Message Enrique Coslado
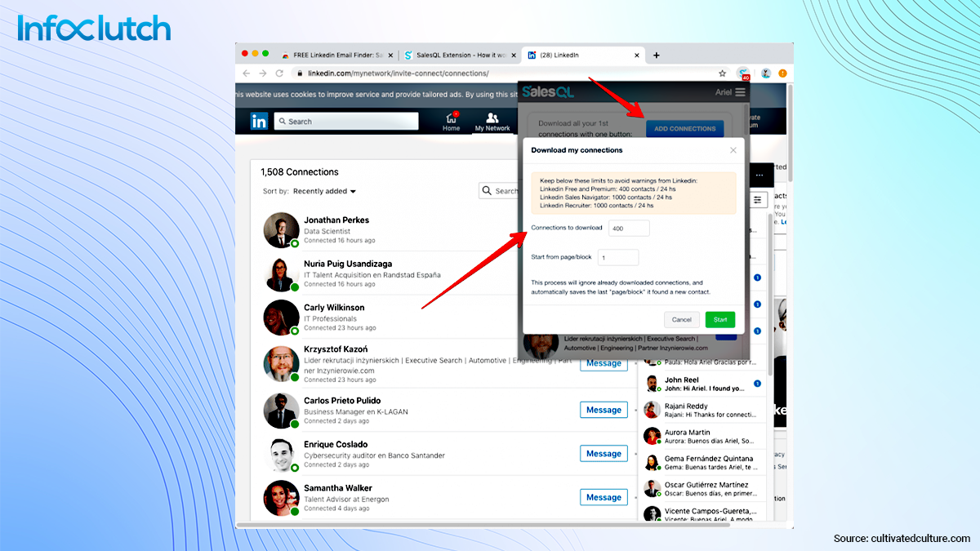This screenshot has height=551, width=980. [x=604, y=453]
